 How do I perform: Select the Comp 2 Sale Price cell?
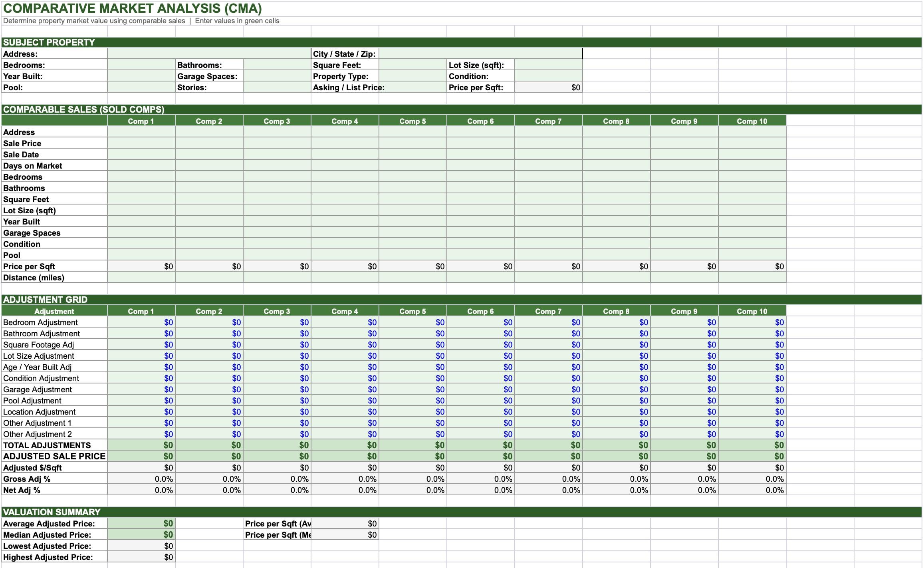[x=209, y=143]
